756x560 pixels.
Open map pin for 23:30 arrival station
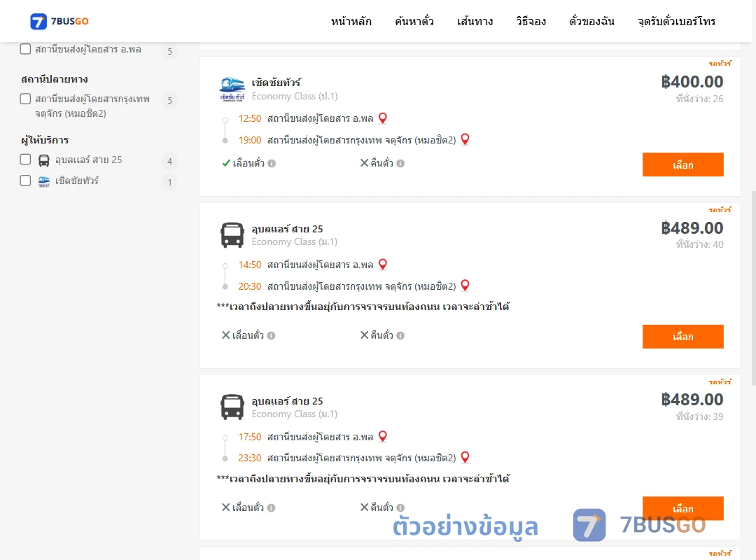[465, 457]
